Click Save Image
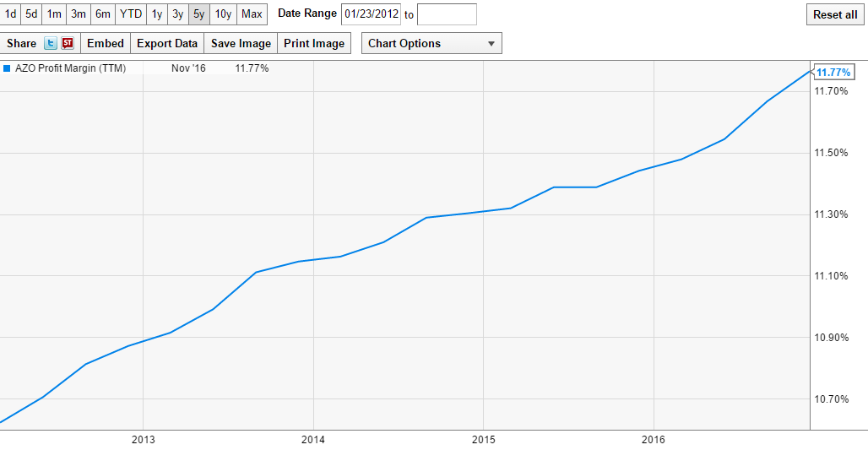This screenshot has height=450, width=868. click(241, 43)
